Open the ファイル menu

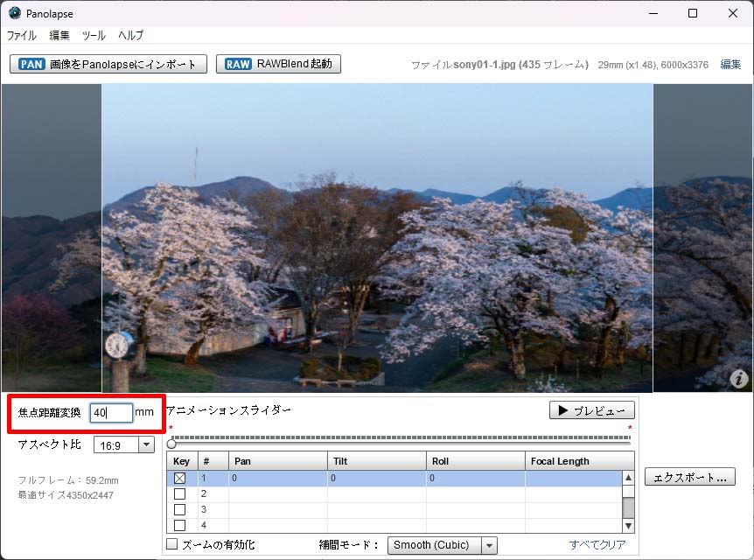tap(22, 36)
